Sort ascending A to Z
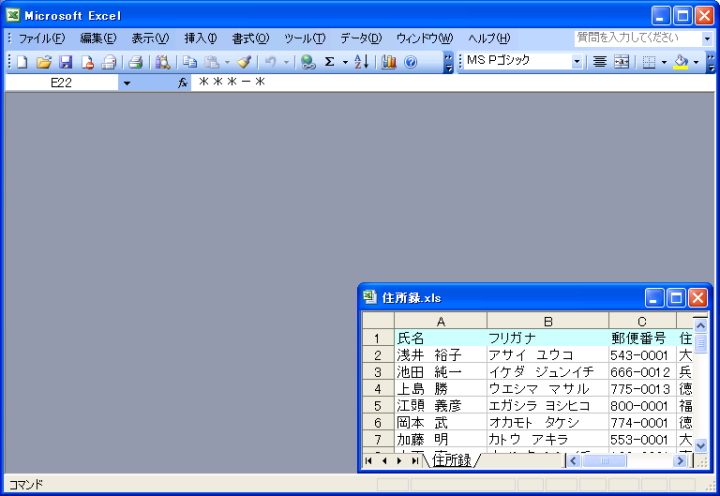Image resolution: width=720 pixels, height=496 pixels. pyautogui.click(x=361, y=62)
